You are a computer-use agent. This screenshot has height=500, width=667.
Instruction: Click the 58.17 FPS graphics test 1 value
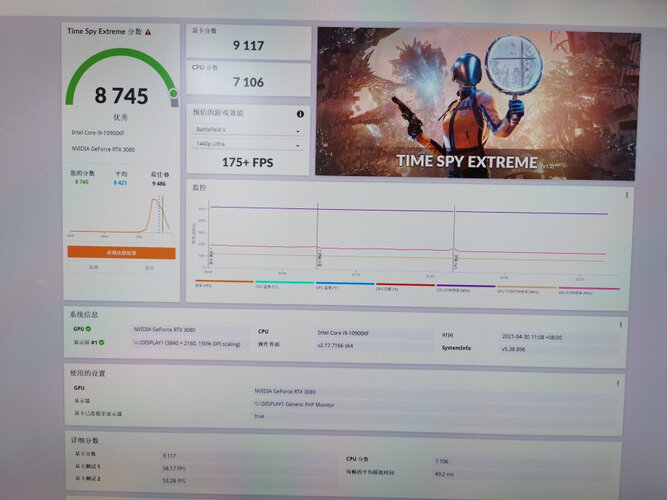click(174, 468)
